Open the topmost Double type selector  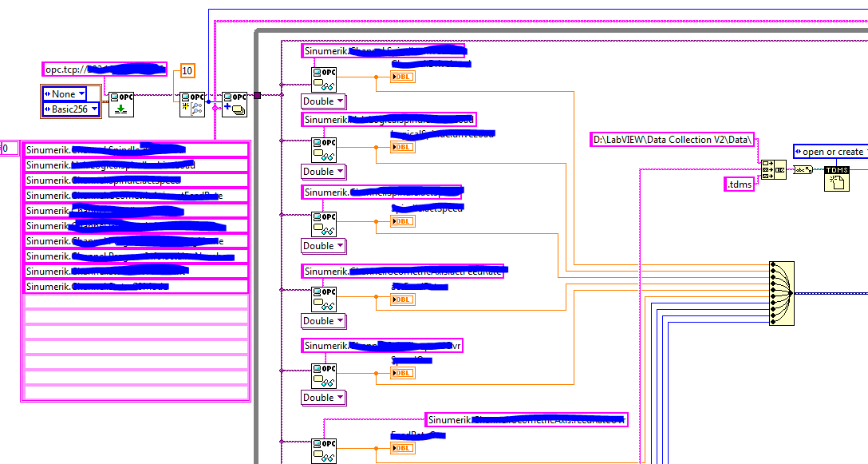(324, 101)
